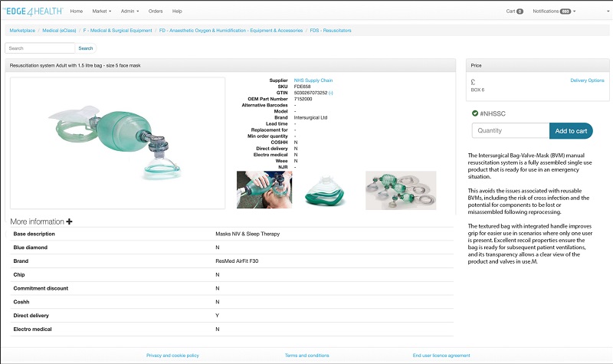
Task: Click the Edge4Health logo
Action: 33,11
